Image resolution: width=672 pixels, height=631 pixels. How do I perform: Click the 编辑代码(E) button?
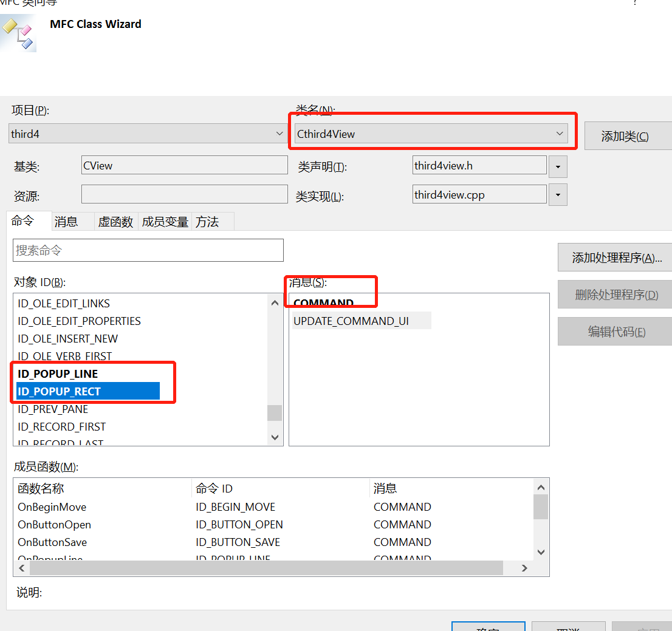pyautogui.click(x=614, y=331)
